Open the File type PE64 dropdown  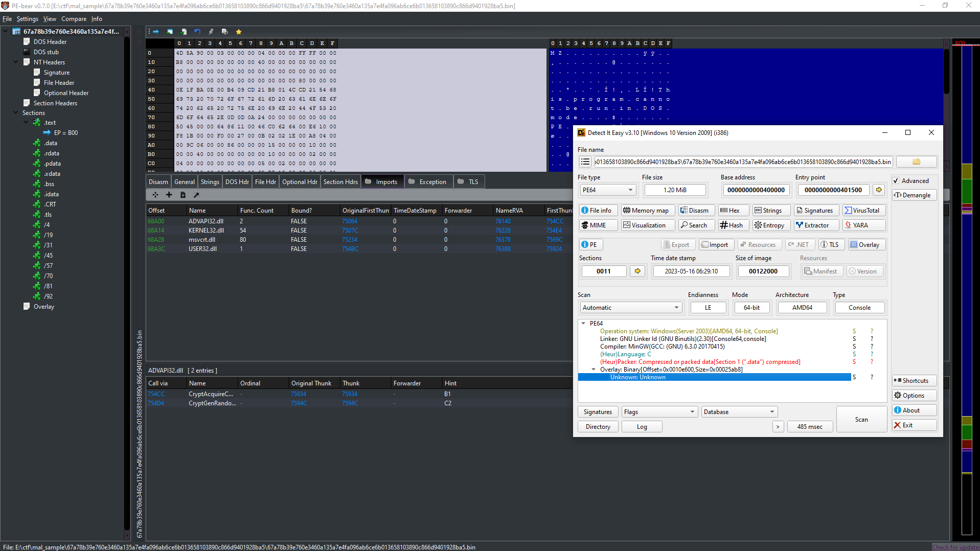(x=607, y=190)
